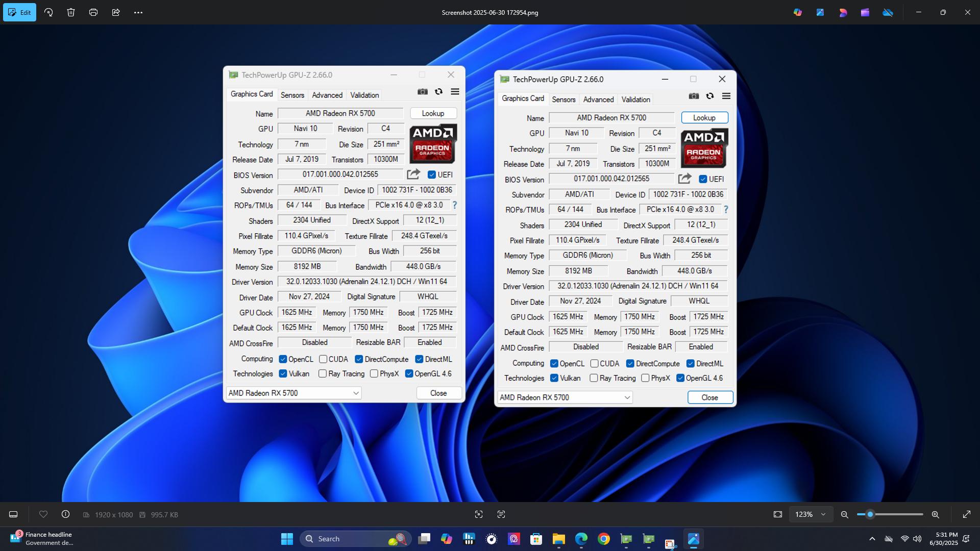This screenshot has height=551, width=980.
Task: Open the GPU dropdown in the right window
Action: (x=627, y=397)
